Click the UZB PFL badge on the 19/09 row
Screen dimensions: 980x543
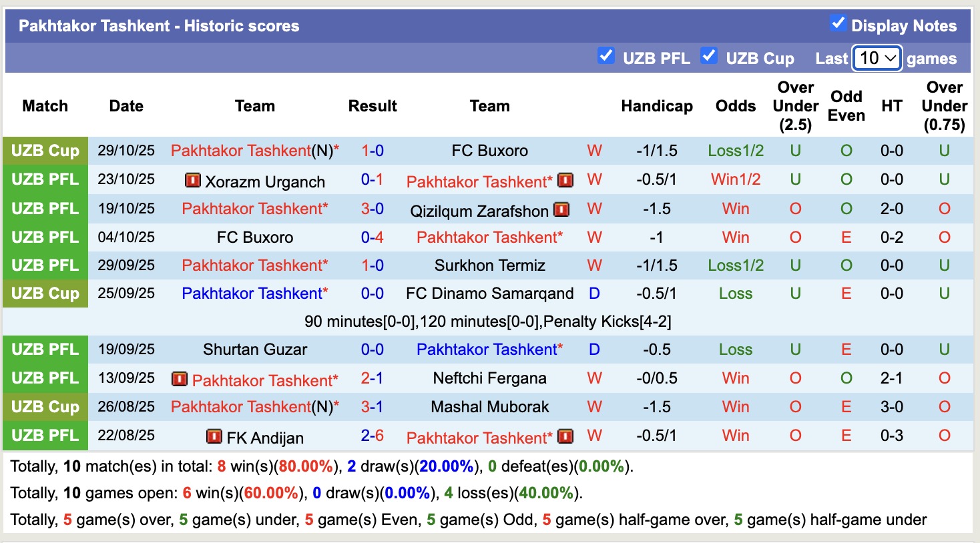click(x=45, y=349)
